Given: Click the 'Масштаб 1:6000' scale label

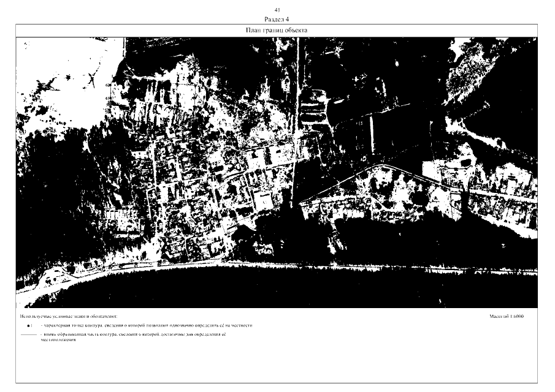Looking at the screenshot, I should tap(507, 317).
